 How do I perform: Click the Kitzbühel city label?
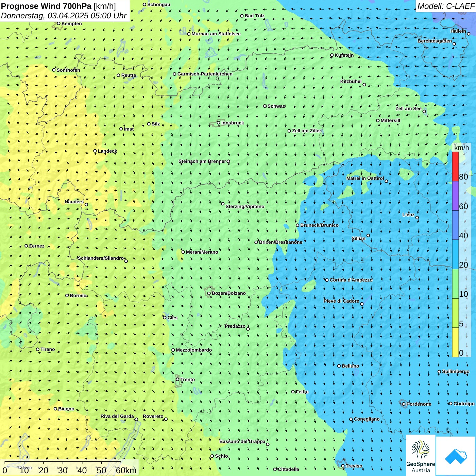pyautogui.click(x=351, y=81)
